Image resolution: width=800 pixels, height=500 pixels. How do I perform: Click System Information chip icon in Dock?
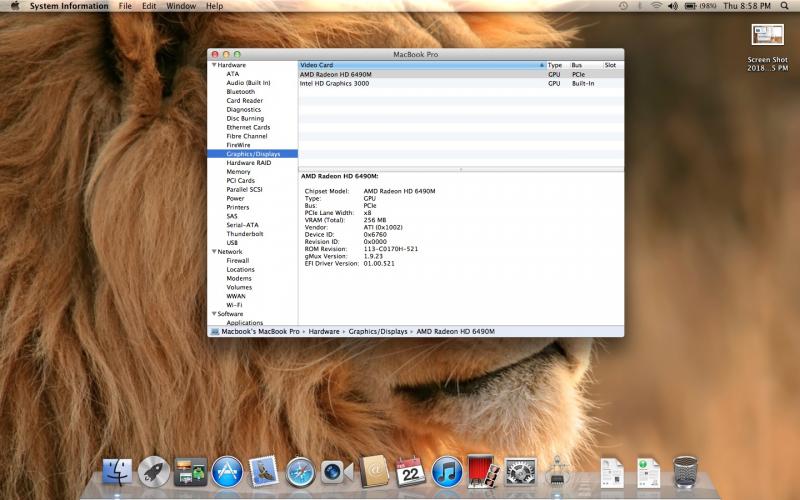click(x=557, y=471)
